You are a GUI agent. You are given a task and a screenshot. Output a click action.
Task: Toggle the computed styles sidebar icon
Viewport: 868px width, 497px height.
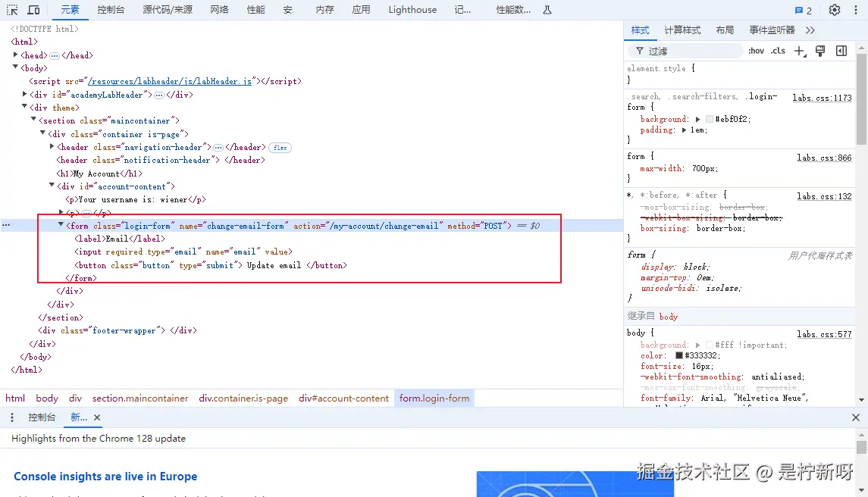pos(841,51)
